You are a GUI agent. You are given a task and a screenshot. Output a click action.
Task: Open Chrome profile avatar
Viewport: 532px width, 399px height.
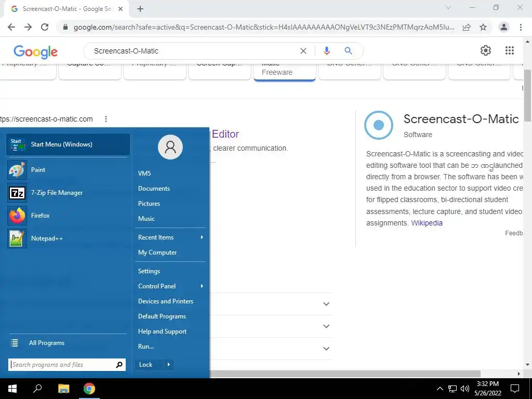click(x=504, y=27)
